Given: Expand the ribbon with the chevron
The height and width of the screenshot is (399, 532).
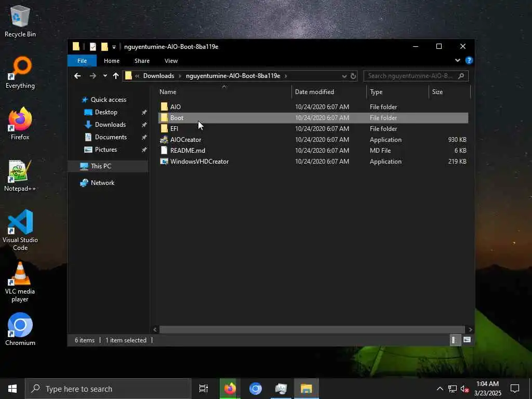Looking at the screenshot, I should [x=458, y=60].
